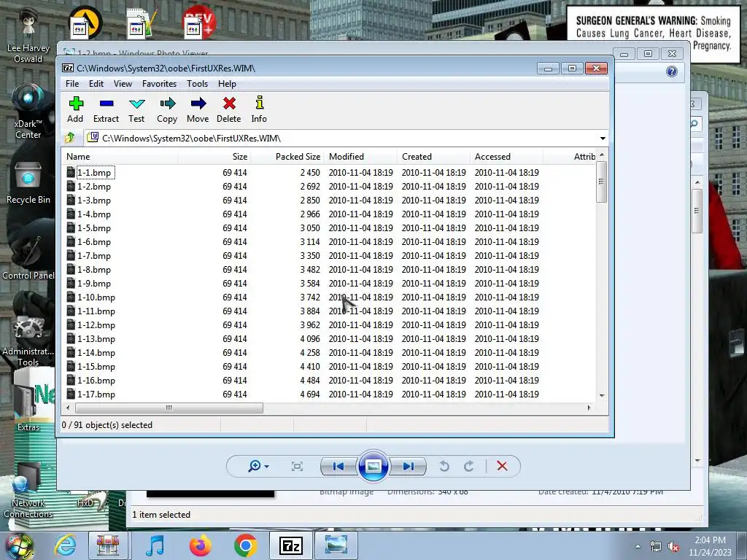The image size is (747, 560).
Task: Open the File menu
Action: 72,84
